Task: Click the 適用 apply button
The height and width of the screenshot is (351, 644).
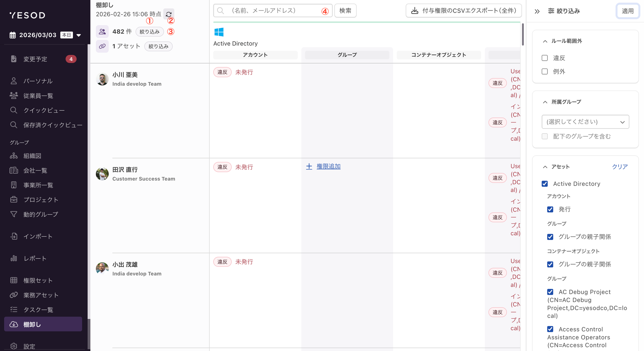Action: [627, 11]
